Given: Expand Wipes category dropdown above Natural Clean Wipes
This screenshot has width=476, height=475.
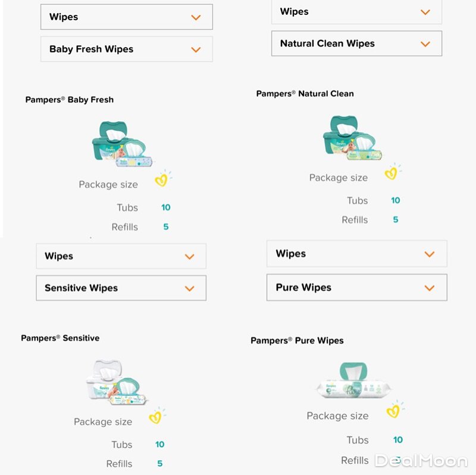Looking at the screenshot, I should [x=356, y=12].
